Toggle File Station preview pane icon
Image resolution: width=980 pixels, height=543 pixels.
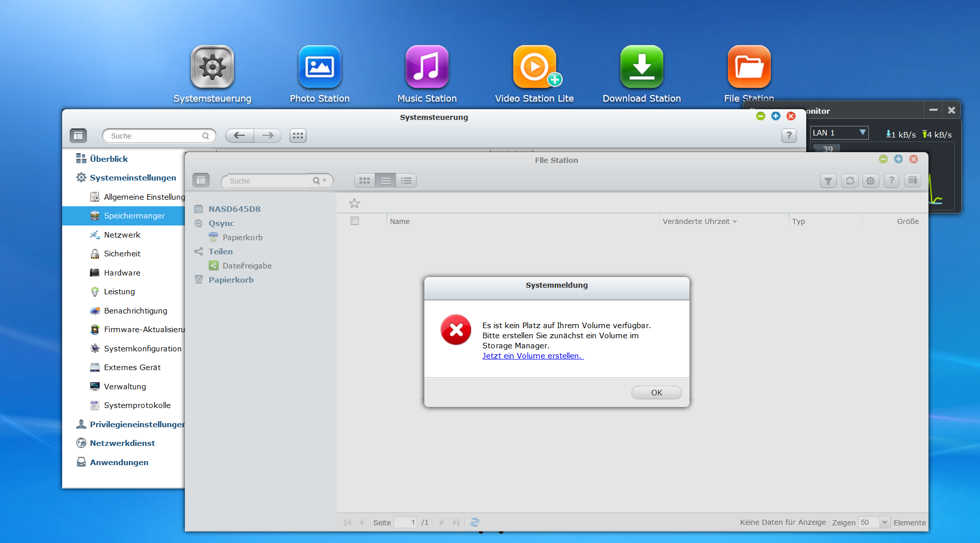(x=912, y=180)
